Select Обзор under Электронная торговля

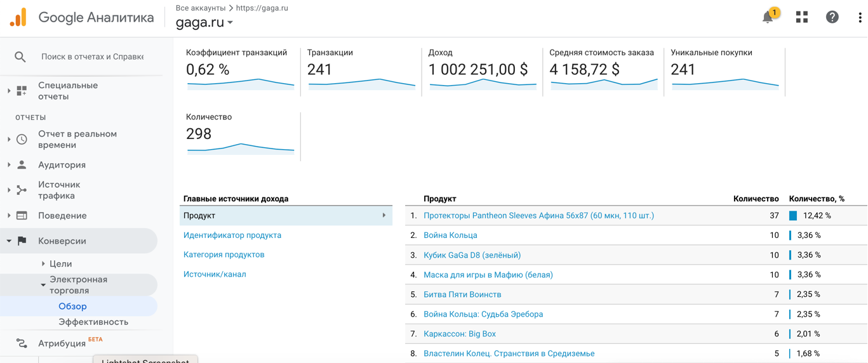[72, 307]
